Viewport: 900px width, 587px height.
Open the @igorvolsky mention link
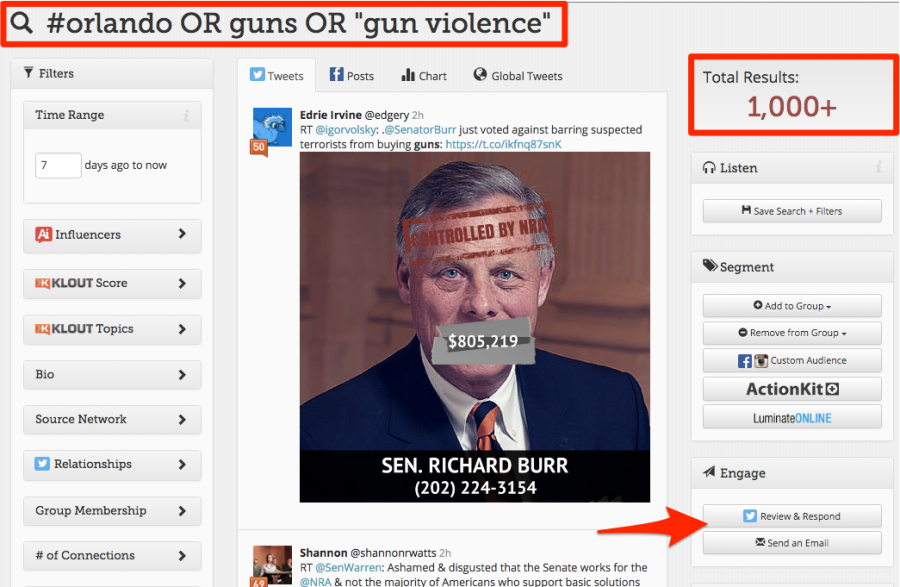coord(346,130)
